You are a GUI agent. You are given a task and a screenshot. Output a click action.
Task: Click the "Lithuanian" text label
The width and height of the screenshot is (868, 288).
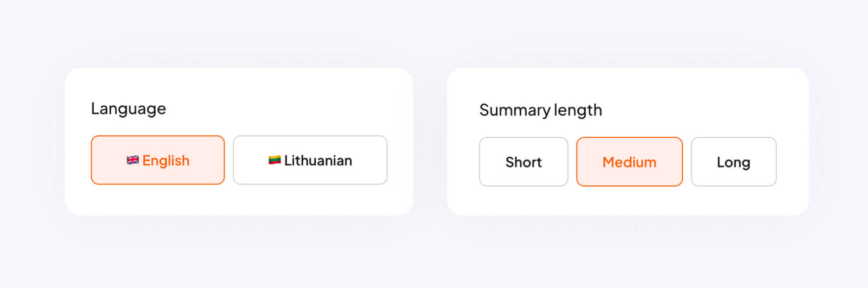pyautogui.click(x=318, y=161)
